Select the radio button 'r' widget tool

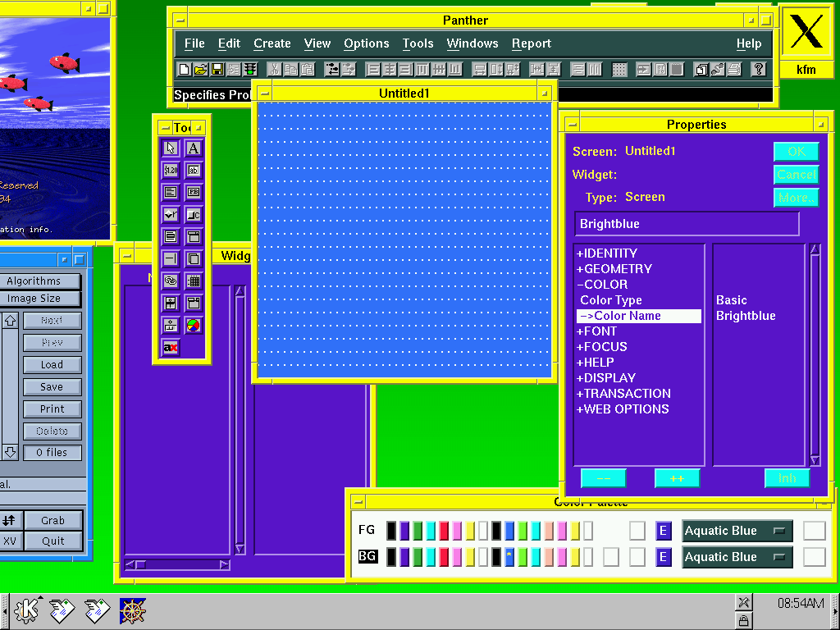(x=171, y=215)
